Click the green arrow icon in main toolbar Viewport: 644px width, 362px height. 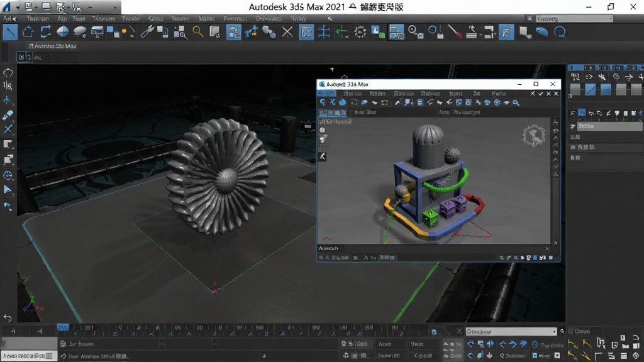point(341,32)
